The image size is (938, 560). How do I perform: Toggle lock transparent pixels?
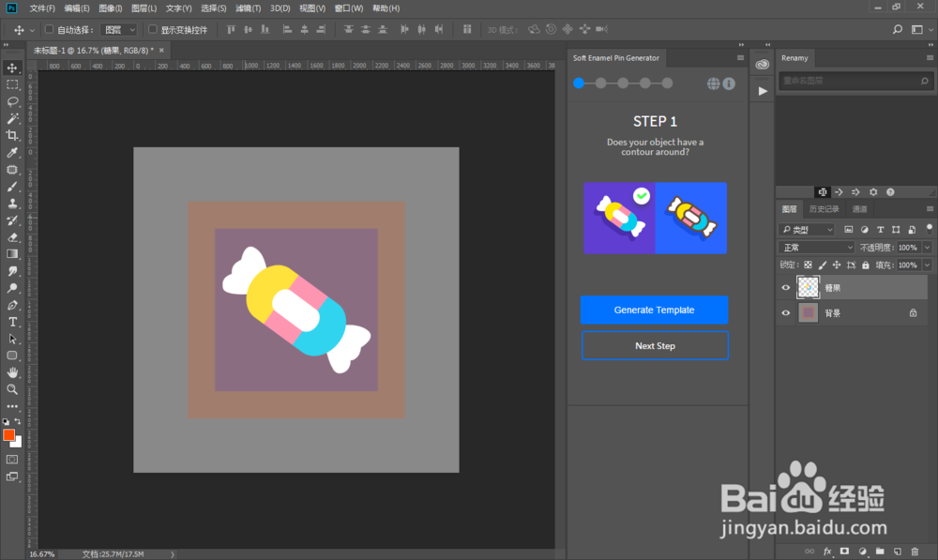pos(809,265)
